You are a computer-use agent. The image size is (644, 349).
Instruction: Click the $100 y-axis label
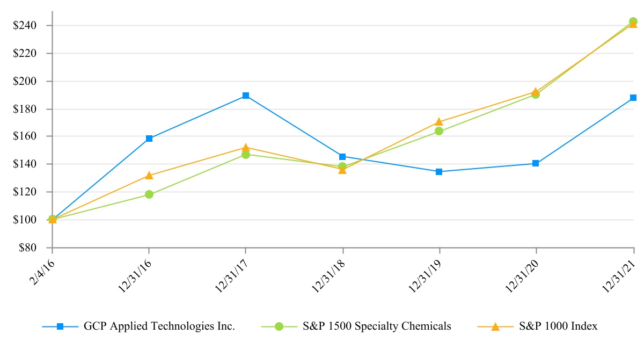click(x=25, y=220)
